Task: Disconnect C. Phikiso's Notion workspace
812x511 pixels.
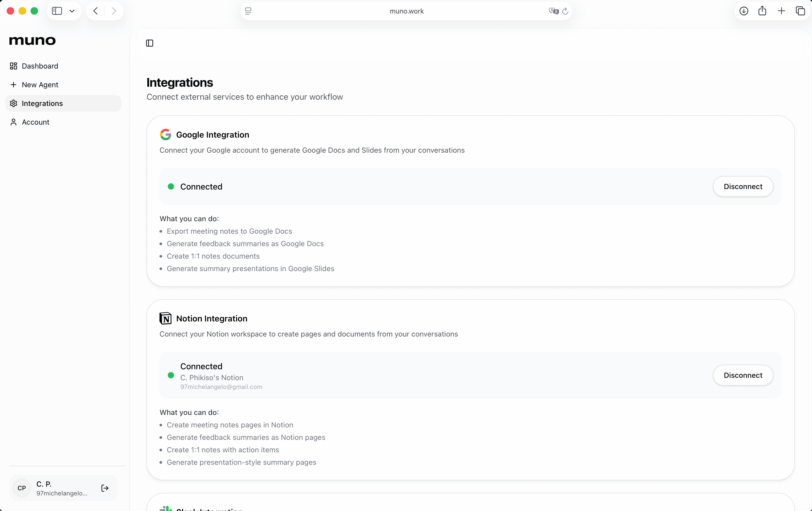Action: (743, 375)
